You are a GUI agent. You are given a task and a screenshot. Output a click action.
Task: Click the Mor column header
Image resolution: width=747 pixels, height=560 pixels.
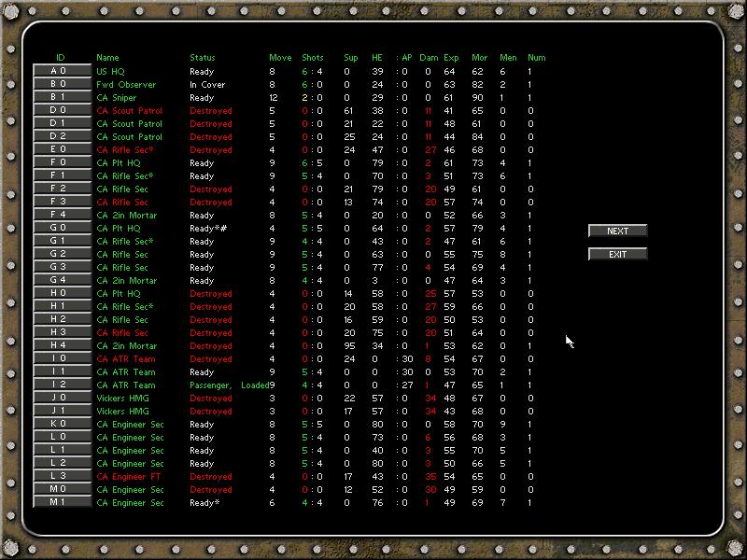pyautogui.click(x=480, y=58)
